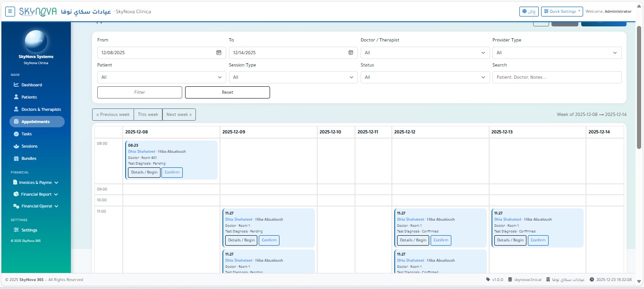Open calendar picker in To date field
Screen dimensions: 644x289
(x=350, y=53)
